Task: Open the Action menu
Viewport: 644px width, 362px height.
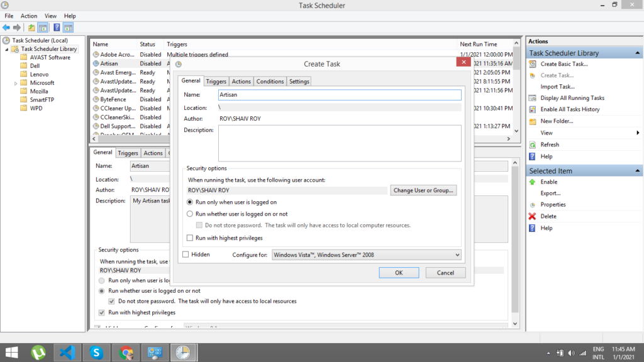Action: pyautogui.click(x=29, y=16)
